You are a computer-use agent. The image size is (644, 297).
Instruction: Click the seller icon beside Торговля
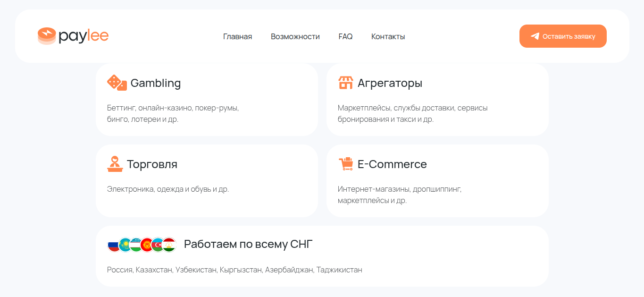coord(115,164)
